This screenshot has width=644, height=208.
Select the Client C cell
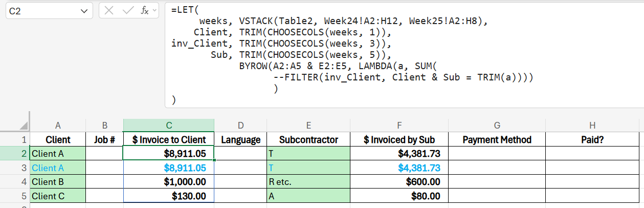tap(58, 196)
